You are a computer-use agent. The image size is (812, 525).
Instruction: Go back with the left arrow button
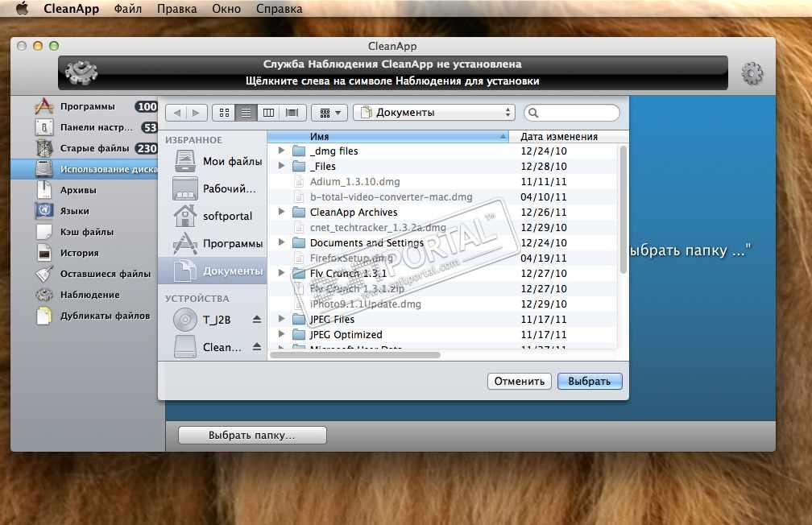coord(176,113)
